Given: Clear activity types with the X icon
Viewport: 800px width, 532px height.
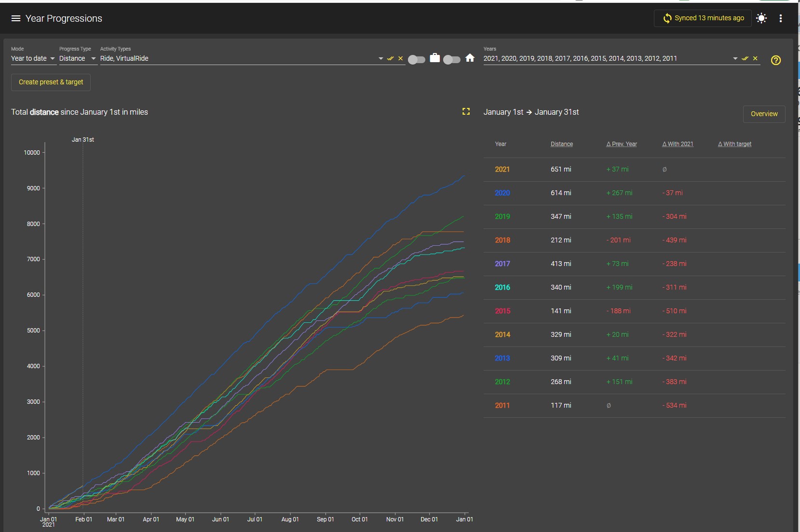Looking at the screenshot, I should click(400, 58).
